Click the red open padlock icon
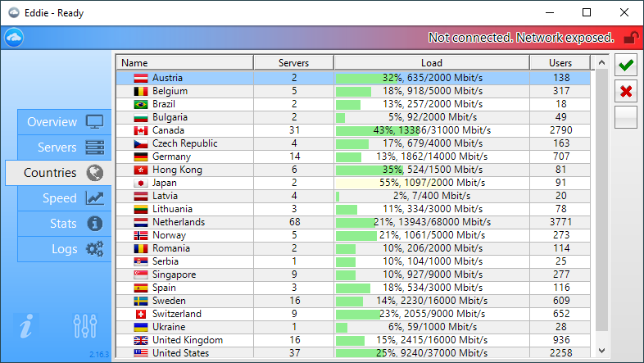 [631, 38]
